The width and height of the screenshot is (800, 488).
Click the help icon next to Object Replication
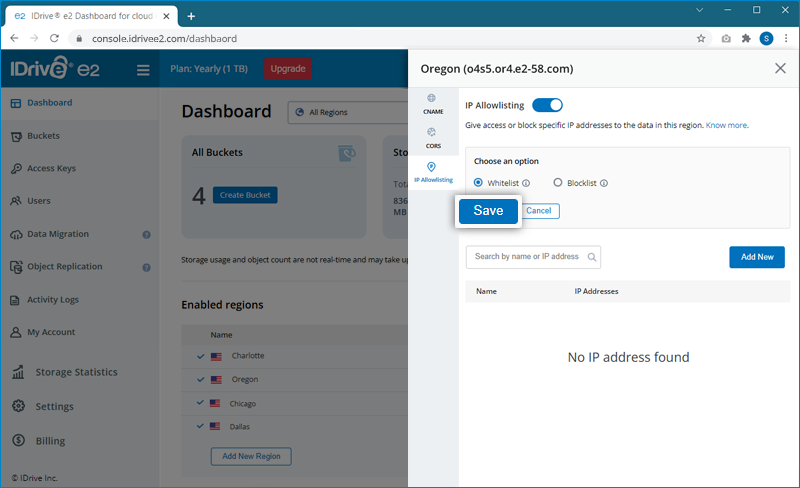tap(146, 267)
